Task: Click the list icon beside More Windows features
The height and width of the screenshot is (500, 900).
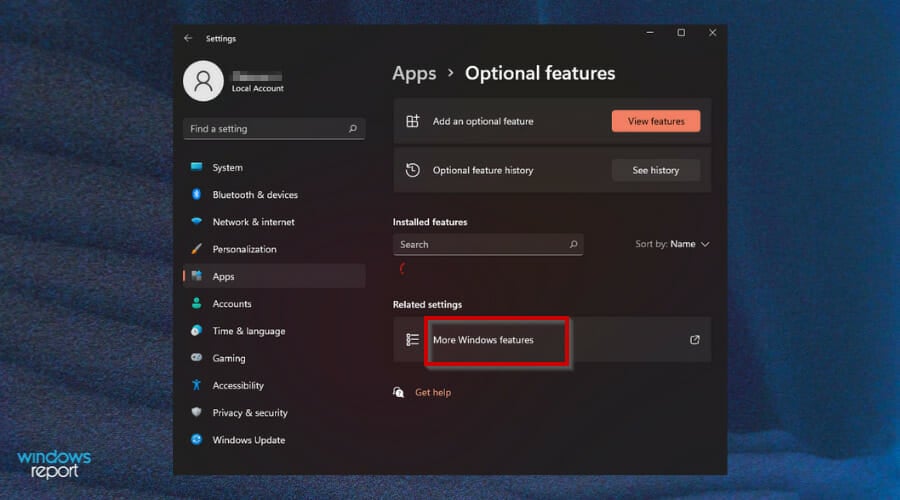Action: coord(413,340)
